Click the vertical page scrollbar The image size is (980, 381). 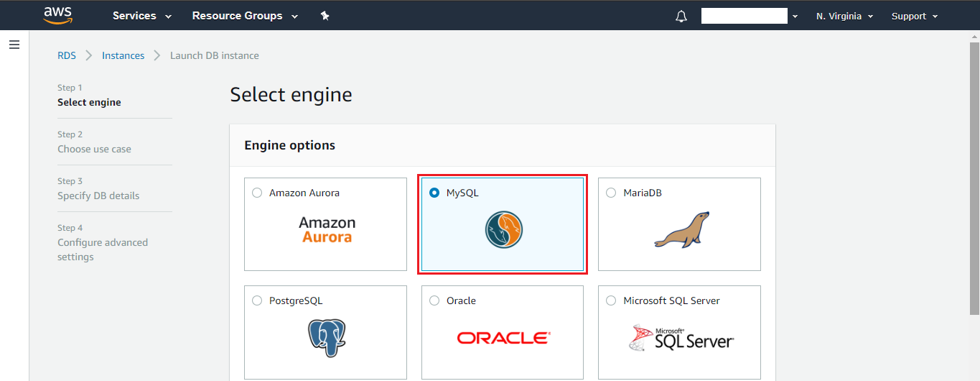(974, 180)
